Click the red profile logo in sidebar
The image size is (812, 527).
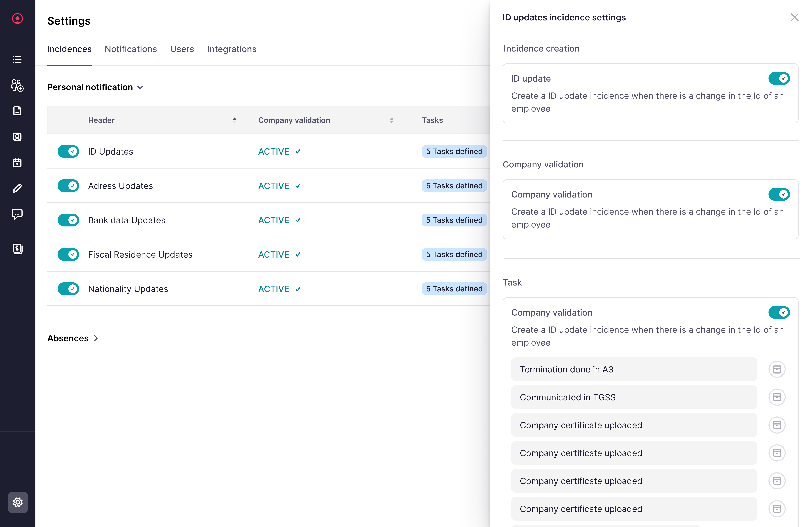point(17,18)
